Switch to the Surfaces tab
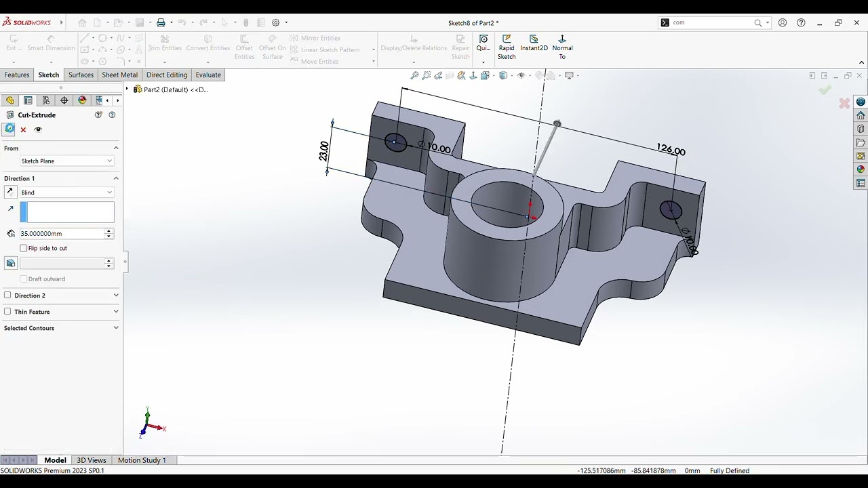Viewport: 868px width, 488px height. pos(81,75)
